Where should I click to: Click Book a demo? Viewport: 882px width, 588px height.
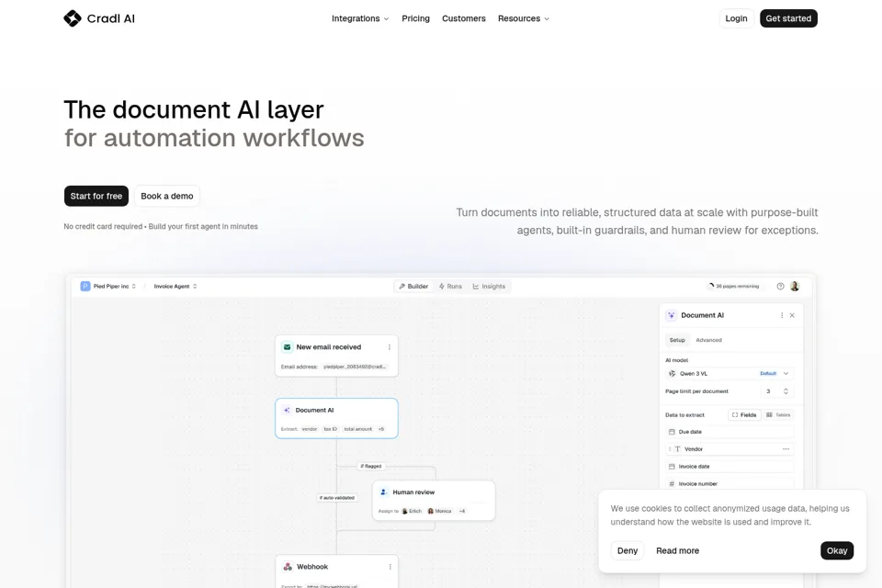pyautogui.click(x=167, y=196)
